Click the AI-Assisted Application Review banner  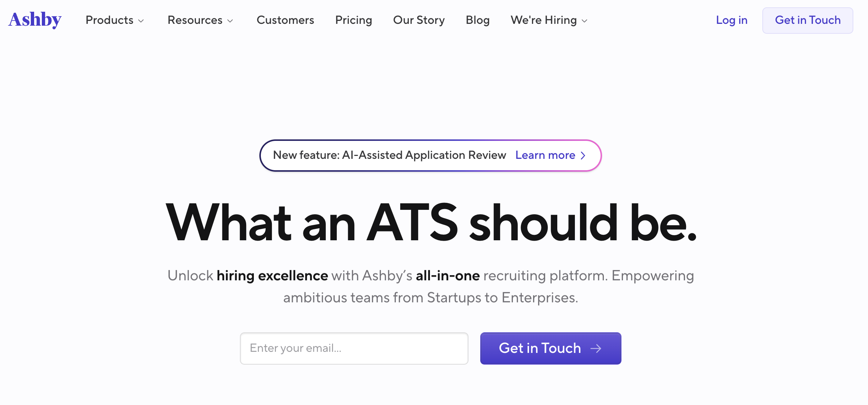[x=430, y=156]
